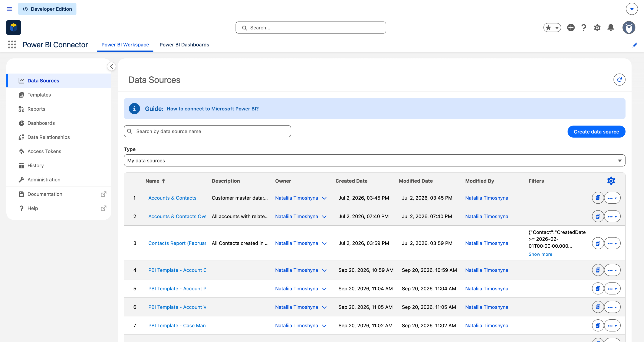
Task: Click the global Search field
Action: pos(311,28)
